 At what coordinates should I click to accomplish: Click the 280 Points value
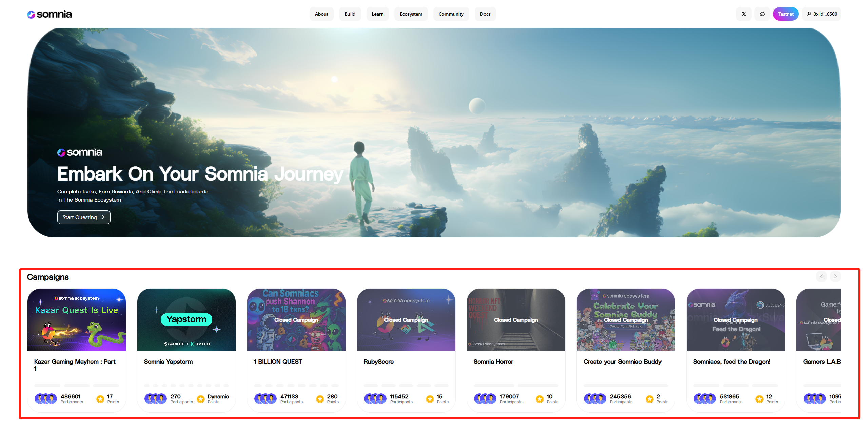click(x=333, y=399)
